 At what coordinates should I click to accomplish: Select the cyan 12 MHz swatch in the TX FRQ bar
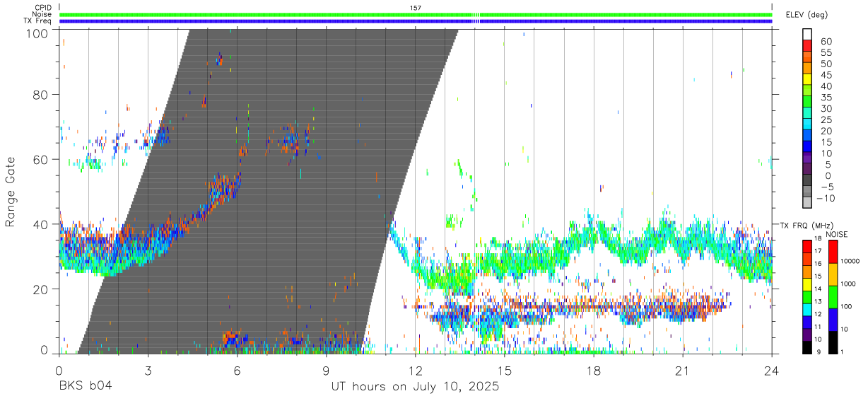click(807, 310)
